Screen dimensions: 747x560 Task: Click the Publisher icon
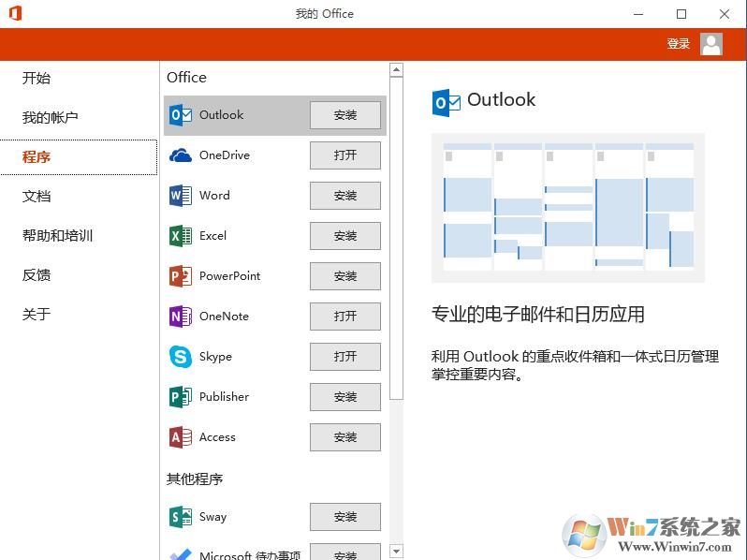pos(181,397)
